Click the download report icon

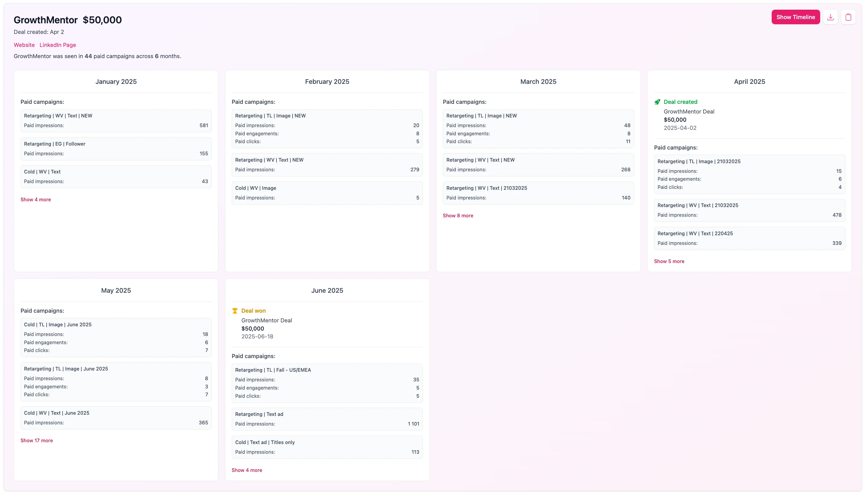[830, 17]
